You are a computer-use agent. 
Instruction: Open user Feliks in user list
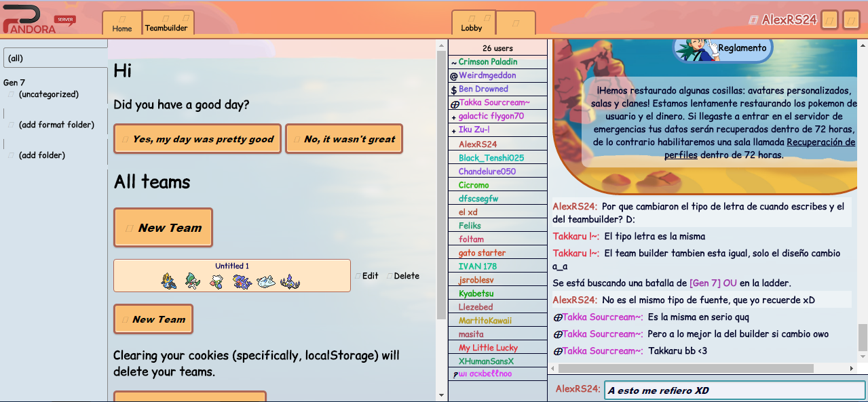(x=497, y=226)
